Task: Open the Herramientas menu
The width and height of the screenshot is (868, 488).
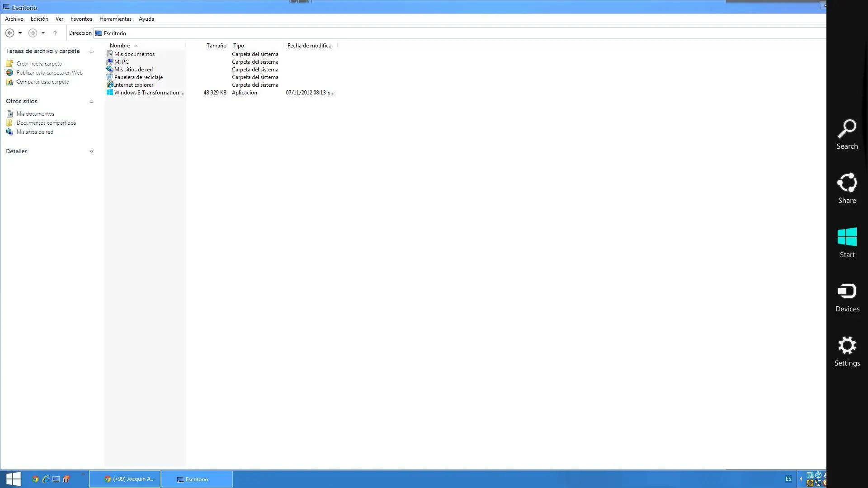Action: coord(115,19)
